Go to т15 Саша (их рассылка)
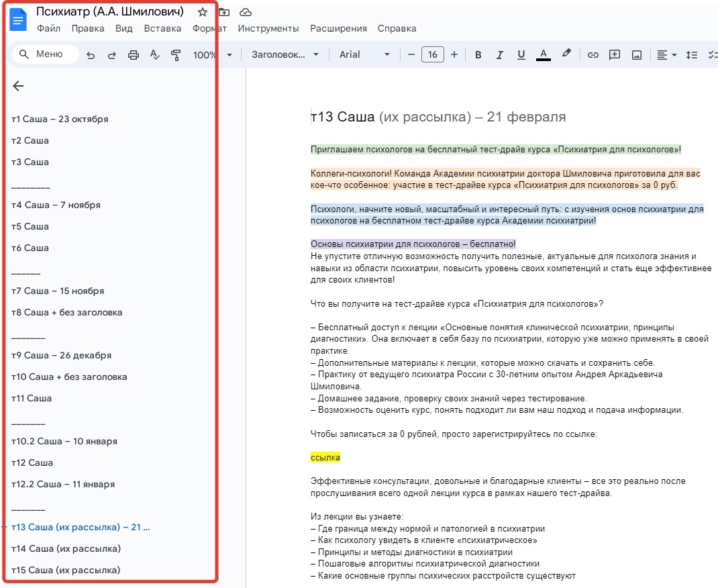This screenshot has width=718, height=588. click(66, 570)
